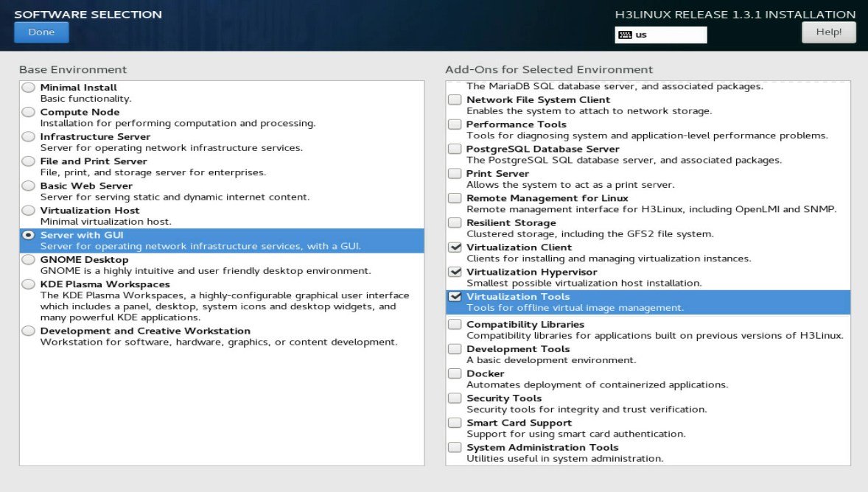The height and width of the screenshot is (492, 868).
Task: Uncheck the Virtualization Hypervisor checkbox
Action: pos(455,273)
